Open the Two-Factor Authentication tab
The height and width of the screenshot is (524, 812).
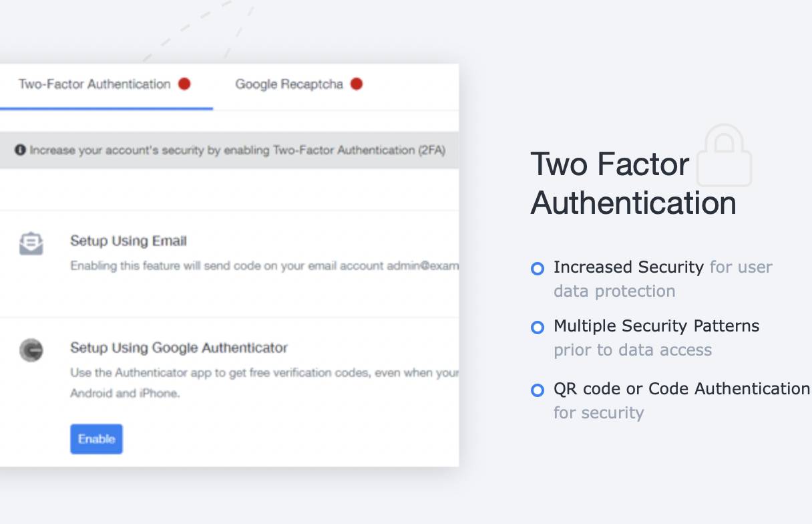point(95,84)
